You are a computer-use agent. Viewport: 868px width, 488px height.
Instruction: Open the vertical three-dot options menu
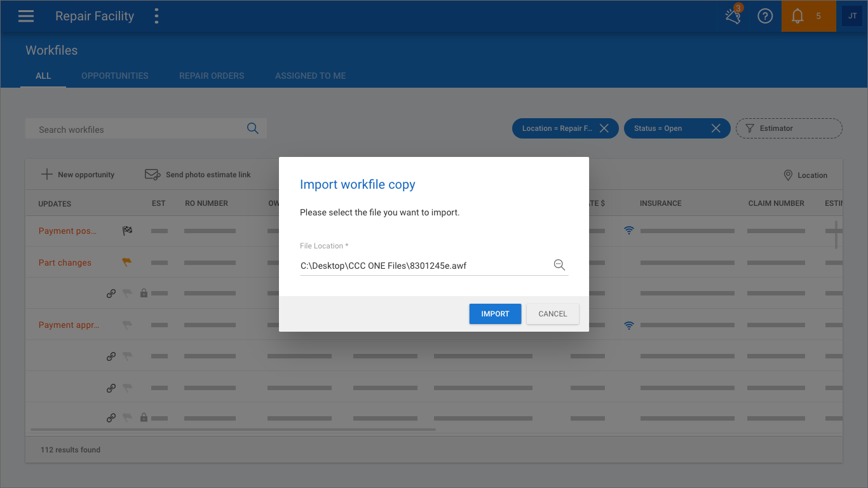click(156, 17)
